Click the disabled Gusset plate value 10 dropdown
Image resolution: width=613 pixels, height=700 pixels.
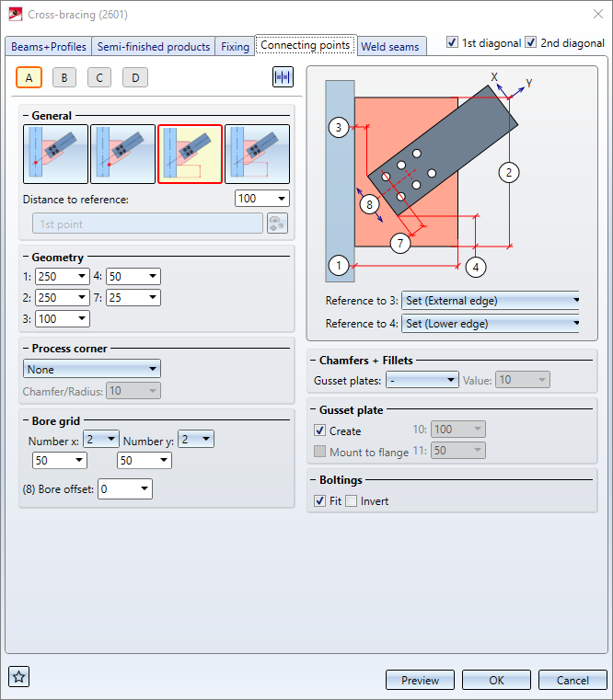coord(458,430)
